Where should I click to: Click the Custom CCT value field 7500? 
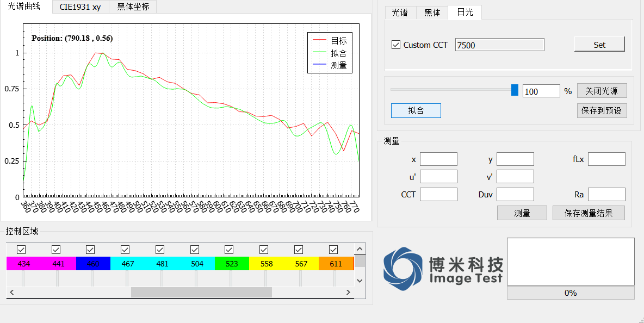(500, 45)
